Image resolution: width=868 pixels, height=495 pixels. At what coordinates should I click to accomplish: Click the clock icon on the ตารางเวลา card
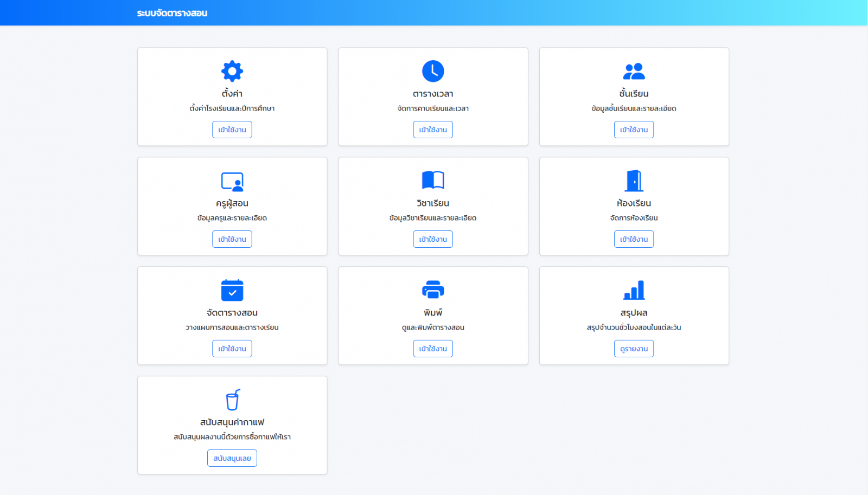click(x=433, y=71)
